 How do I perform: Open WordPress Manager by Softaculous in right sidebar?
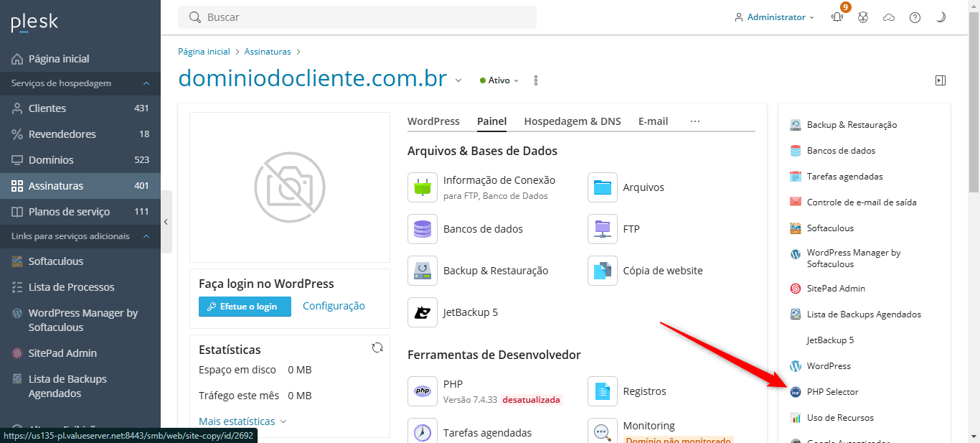pyautogui.click(x=854, y=258)
